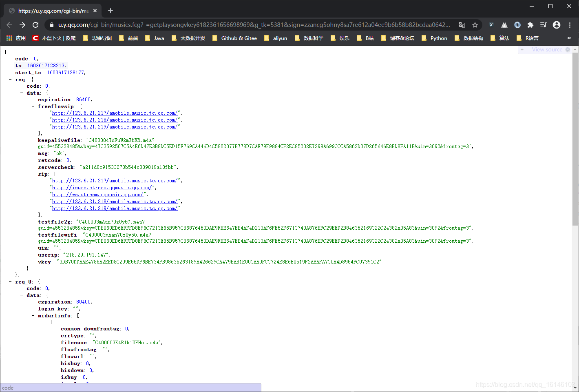Show hidden bookmarks with the double chevron
Viewport: 579px width, 392px height.
click(x=569, y=38)
